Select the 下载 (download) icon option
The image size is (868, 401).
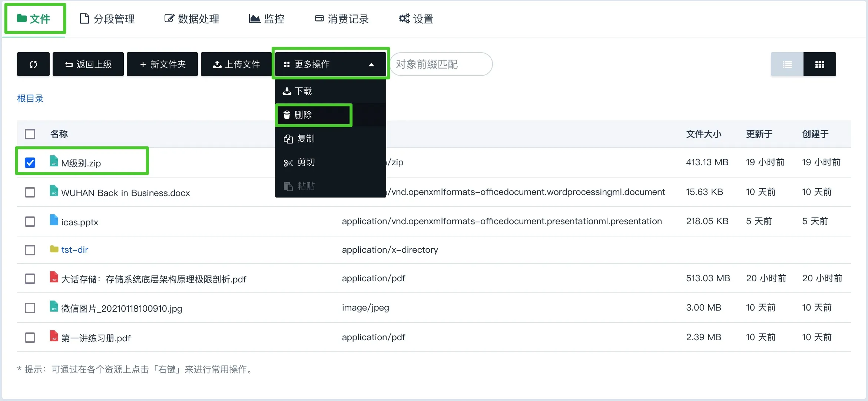coord(286,91)
